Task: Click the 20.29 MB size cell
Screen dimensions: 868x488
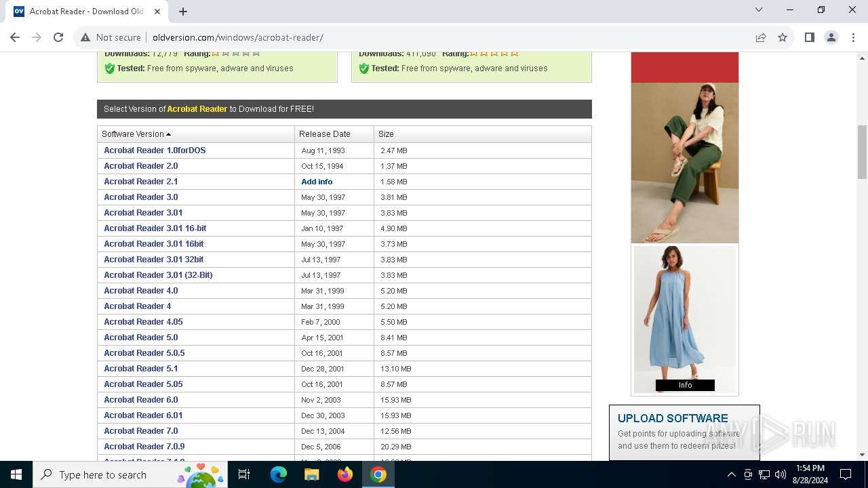Action: coord(396,447)
